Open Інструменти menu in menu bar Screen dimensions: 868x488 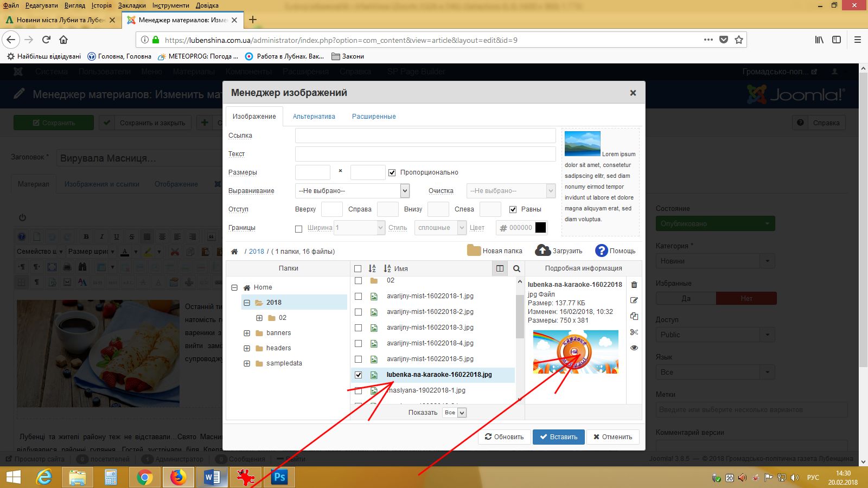(170, 5)
